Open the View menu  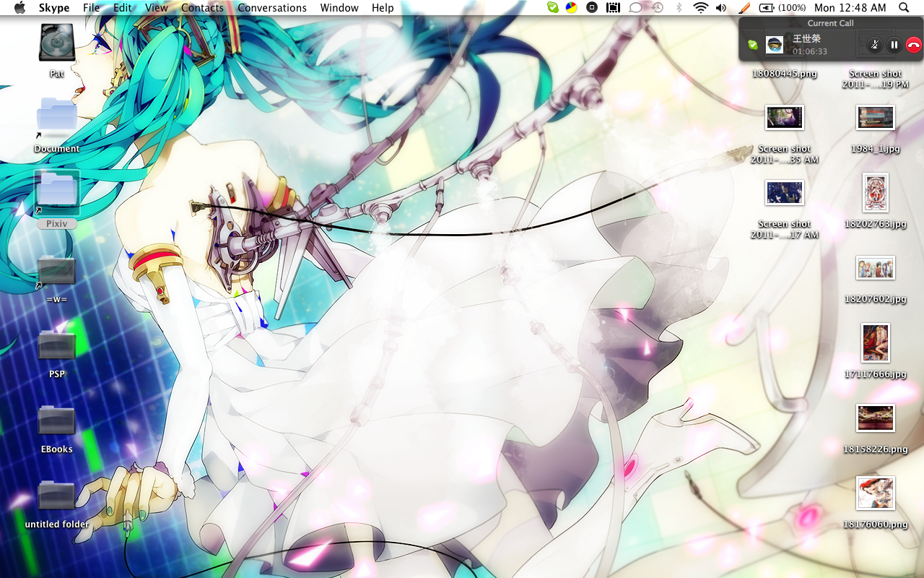(157, 8)
